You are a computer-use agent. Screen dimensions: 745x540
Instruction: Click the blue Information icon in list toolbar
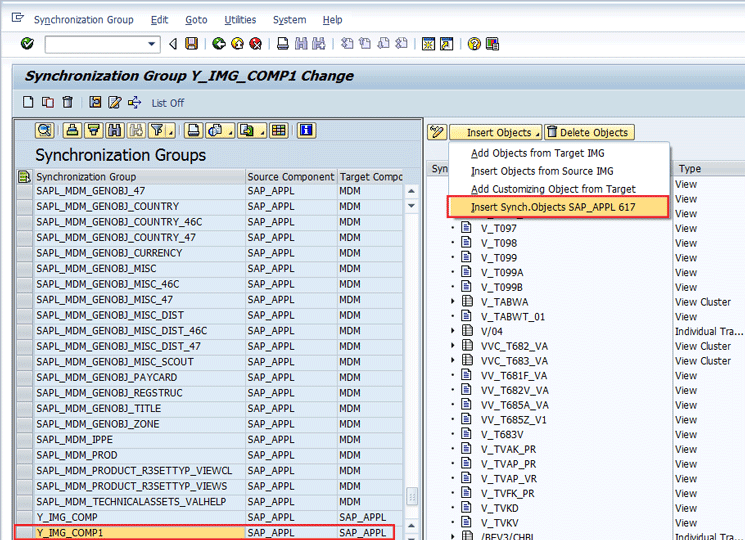coord(306,131)
